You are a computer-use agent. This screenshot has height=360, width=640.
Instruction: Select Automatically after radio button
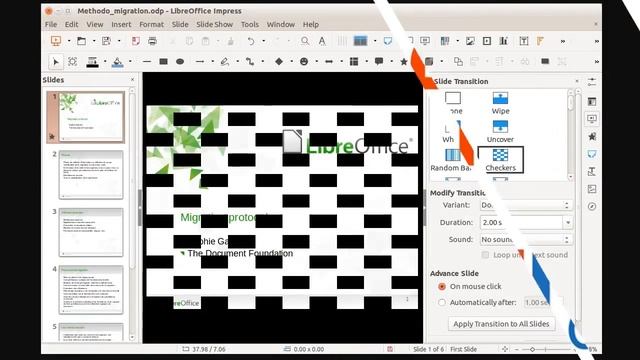pyautogui.click(x=442, y=303)
